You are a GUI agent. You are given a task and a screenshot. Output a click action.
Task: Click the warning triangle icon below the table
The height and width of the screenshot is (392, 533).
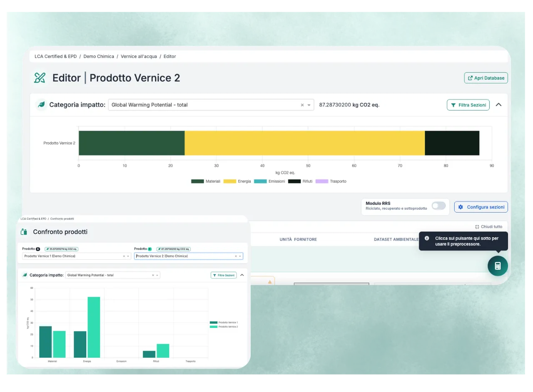click(x=270, y=282)
